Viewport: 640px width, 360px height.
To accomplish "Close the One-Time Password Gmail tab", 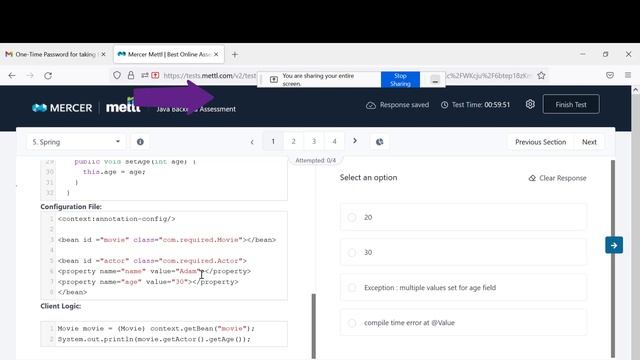I will (103, 54).
